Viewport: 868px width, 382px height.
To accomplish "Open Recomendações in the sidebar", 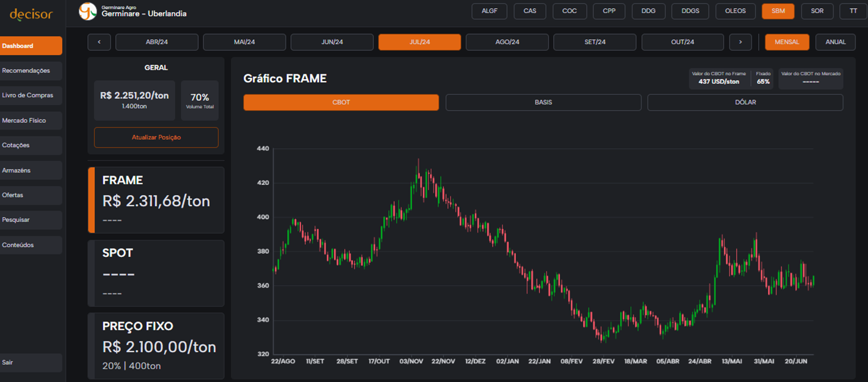I will pos(31,71).
